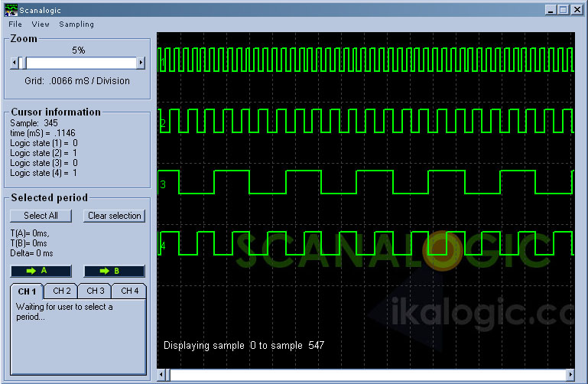Click the Select All button
Viewport: 588px width, 384px height.
pos(41,216)
